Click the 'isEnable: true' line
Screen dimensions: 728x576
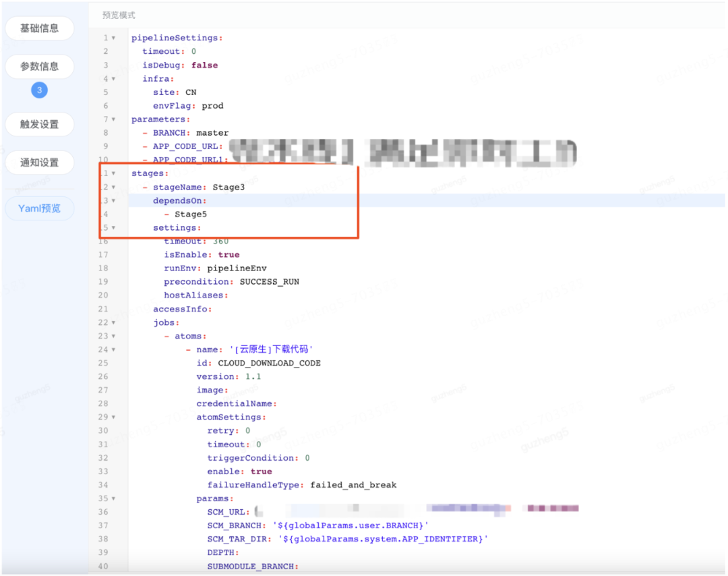202,254
